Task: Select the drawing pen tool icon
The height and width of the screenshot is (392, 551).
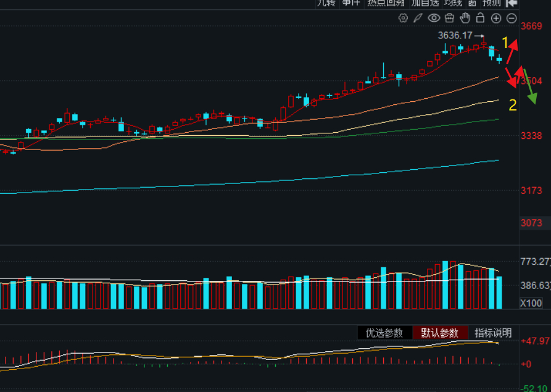Action: click(x=418, y=18)
